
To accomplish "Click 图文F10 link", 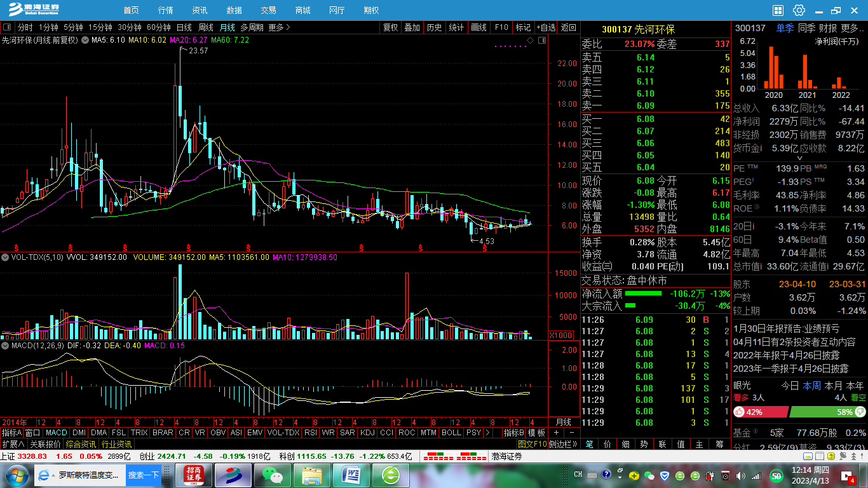I will (532, 444).
